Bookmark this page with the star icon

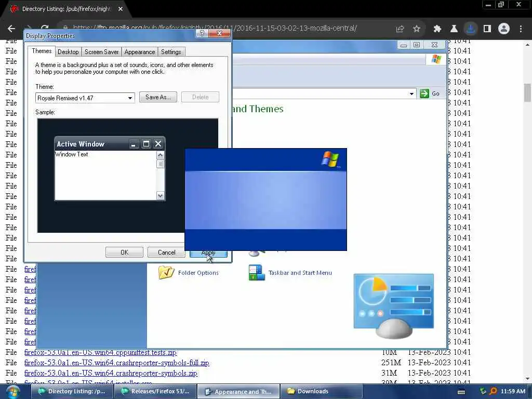pos(417,29)
